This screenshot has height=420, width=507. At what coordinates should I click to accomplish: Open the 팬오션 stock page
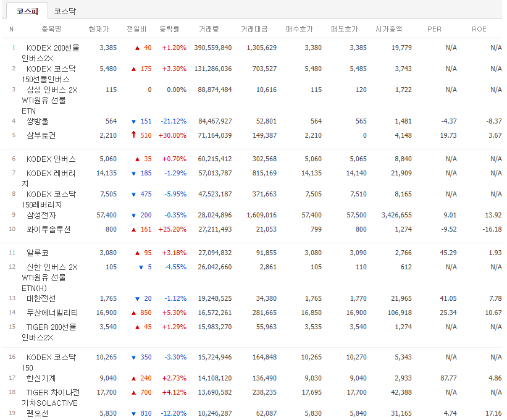[x=38, y=414]
